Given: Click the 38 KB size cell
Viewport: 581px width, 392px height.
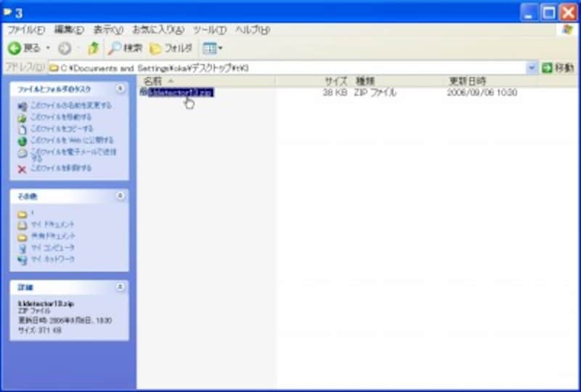Looking at the screenshot, I should [x=335, y=93].
